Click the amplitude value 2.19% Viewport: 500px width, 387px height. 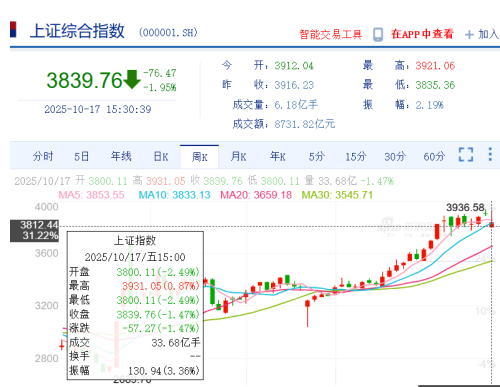[x=429, y=105]
